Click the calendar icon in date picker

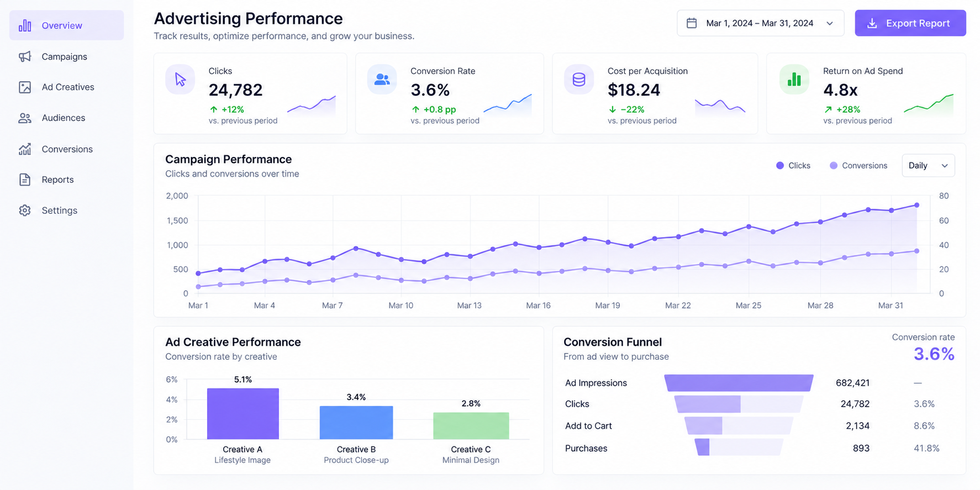692,23
